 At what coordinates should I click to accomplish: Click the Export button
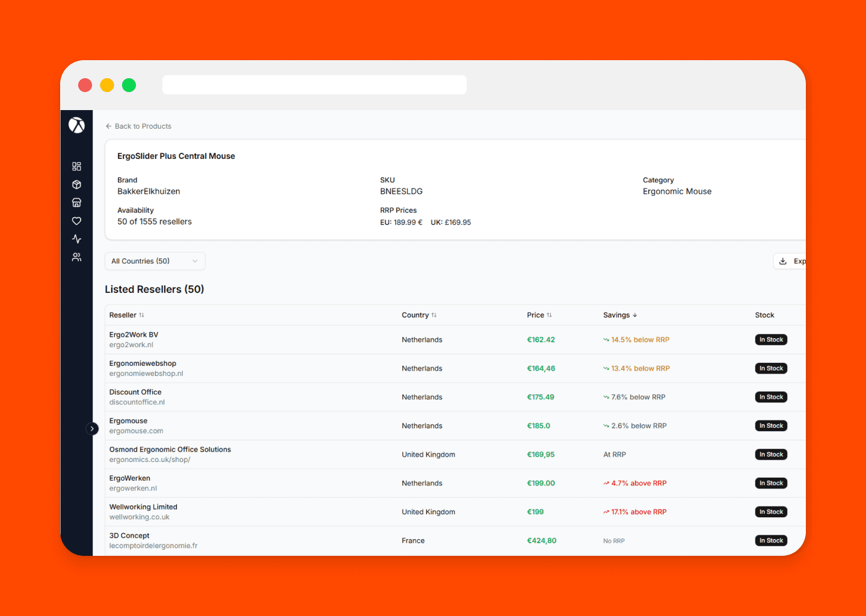point(790,261)
